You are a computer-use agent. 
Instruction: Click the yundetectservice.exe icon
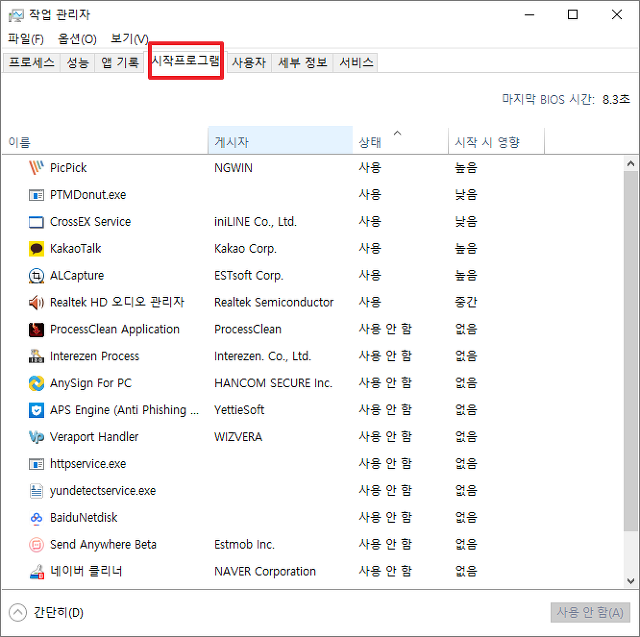coord(36,491)
